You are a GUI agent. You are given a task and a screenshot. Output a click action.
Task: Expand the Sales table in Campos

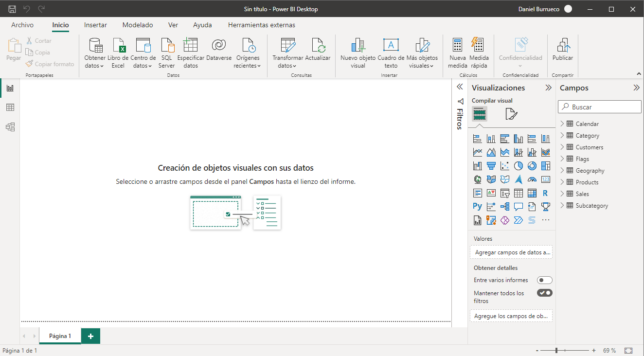coord(562,194)
